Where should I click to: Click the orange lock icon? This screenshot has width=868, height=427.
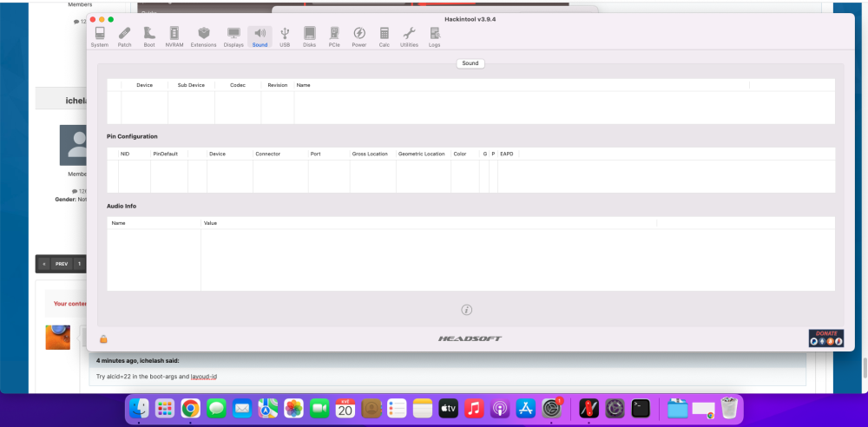pos(103,339)
